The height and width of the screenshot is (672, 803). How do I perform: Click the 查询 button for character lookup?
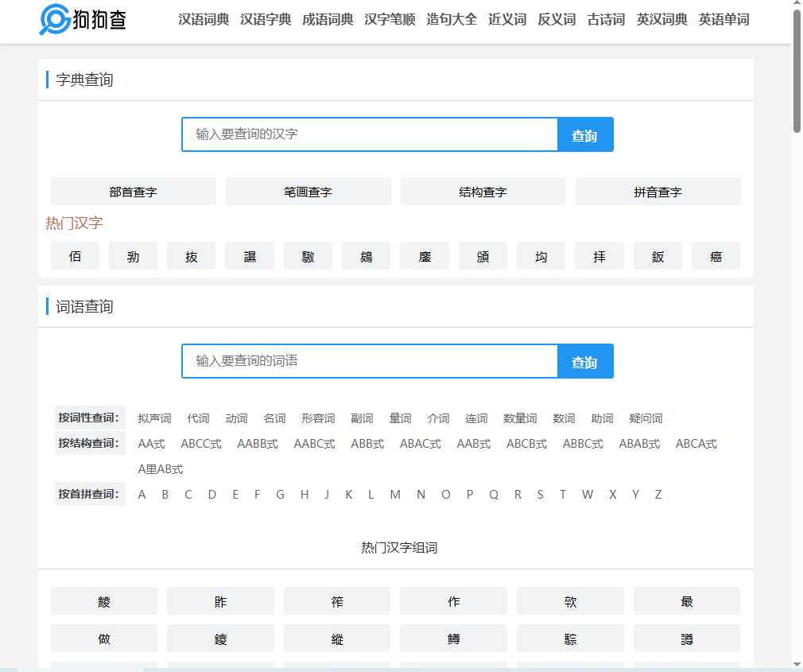(584, 134)
